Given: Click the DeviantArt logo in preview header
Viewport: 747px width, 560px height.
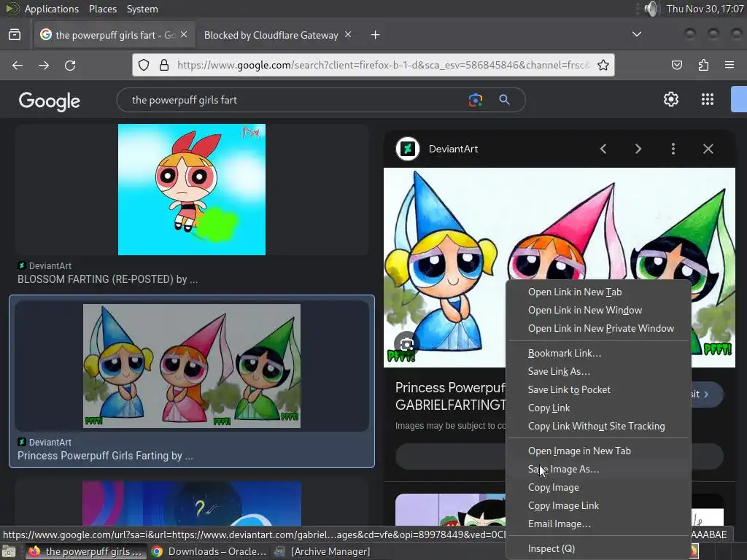Looking at the screenshot, I should [x=408, y=149].
